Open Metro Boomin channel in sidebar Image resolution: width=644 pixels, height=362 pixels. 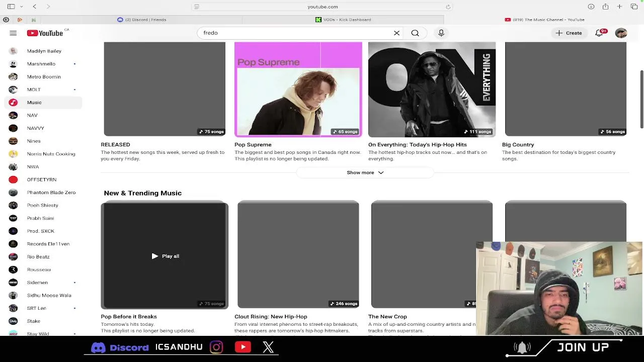43,77
